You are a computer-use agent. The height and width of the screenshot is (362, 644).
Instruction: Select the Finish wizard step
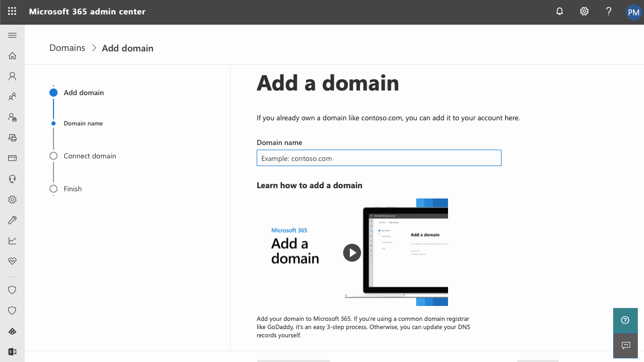click(x=66, y=189)
